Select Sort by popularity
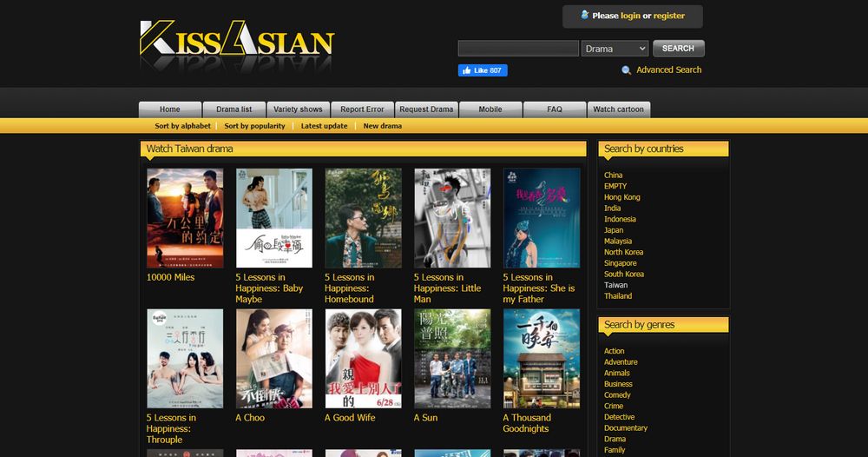This screenshot has height=457, width=868. click(x=254, y=126)
